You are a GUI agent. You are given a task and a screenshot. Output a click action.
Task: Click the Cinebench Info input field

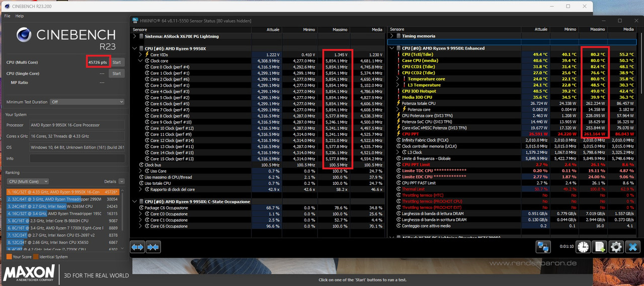tap(77, 159)
